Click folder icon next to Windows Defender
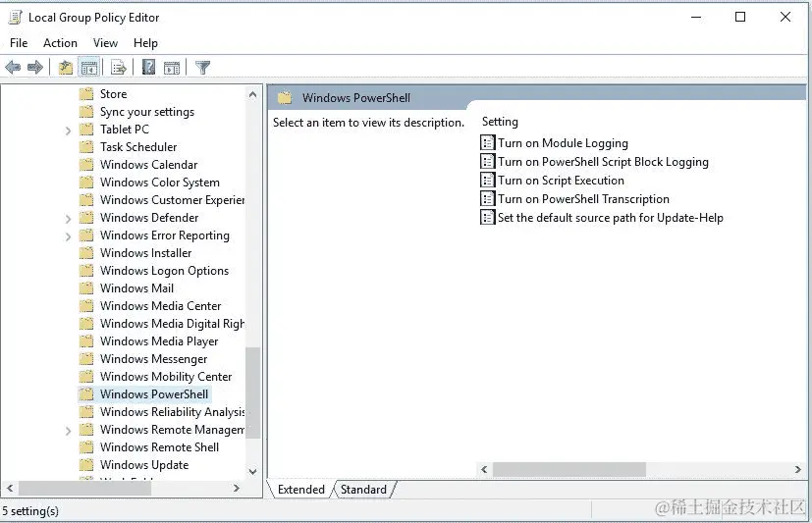This screenshot has height=523, width=812. point(86,217)
